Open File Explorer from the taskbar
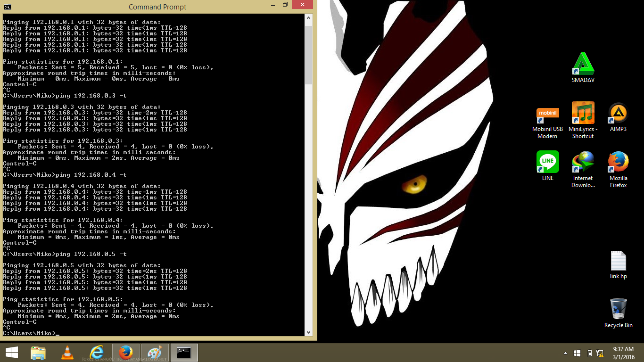The image size is (644, 362). click(38, 353)
